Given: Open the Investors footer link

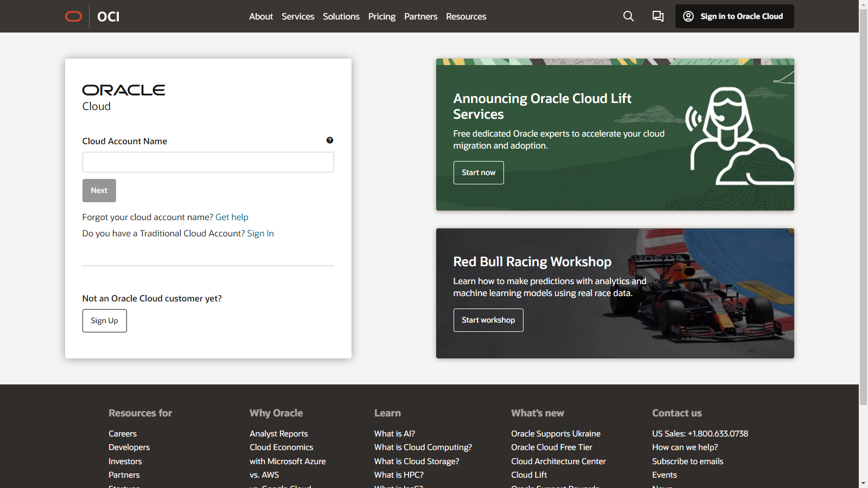Looking at the screenshot, I should click(x=125, y=461).
